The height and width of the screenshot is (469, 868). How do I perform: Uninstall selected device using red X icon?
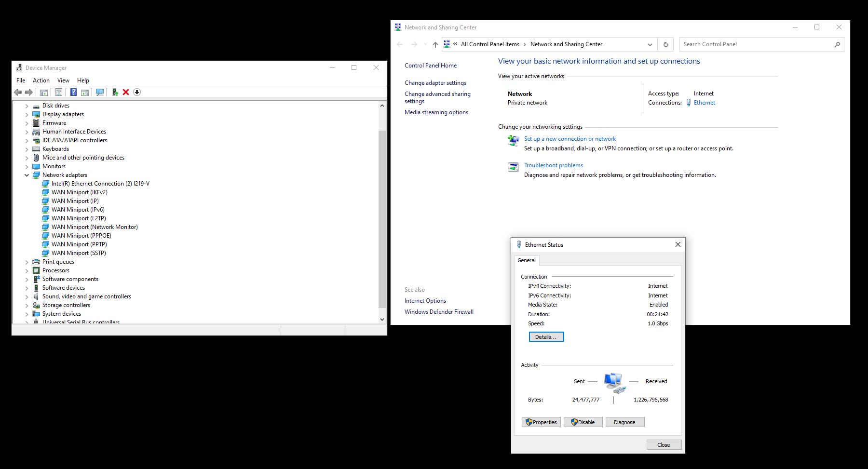[126, 92]
